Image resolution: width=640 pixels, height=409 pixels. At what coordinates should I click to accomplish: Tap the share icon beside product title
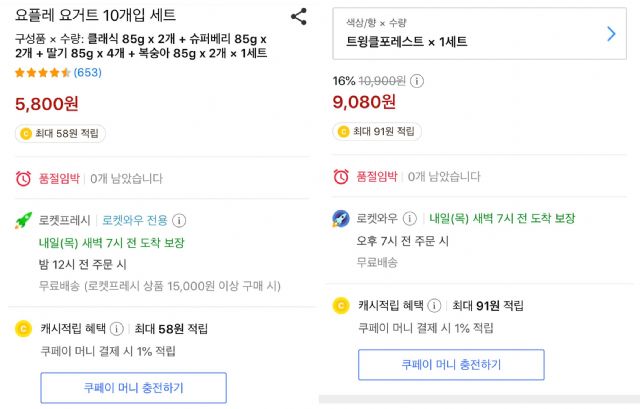click(299, 17)
